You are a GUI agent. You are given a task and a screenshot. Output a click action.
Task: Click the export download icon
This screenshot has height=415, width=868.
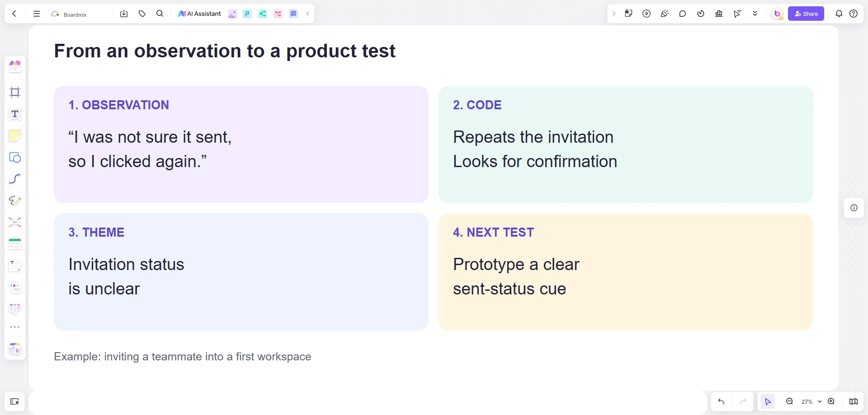click(x=124, y=14)
